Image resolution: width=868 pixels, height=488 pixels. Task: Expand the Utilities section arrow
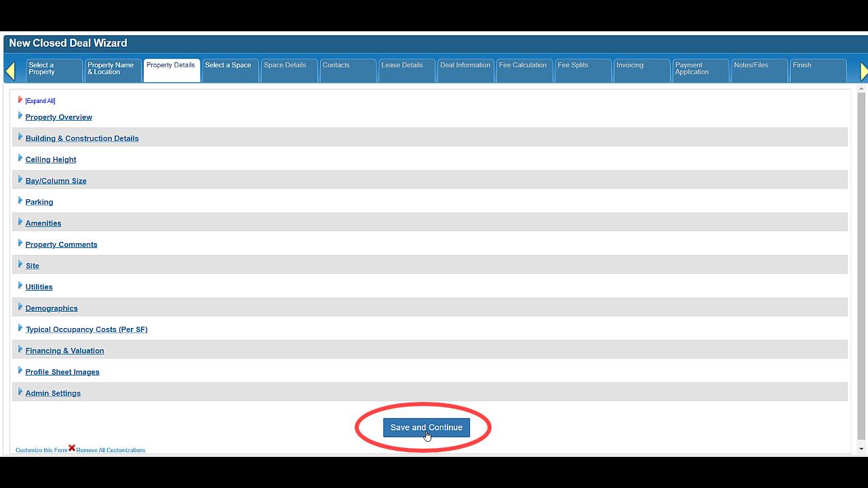tap(20, 286)
